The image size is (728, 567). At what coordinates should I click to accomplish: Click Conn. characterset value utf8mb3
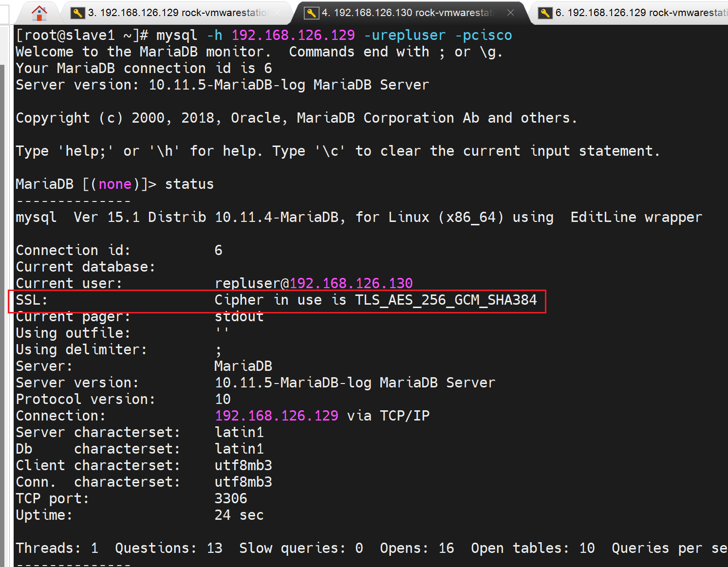[243, 482]
